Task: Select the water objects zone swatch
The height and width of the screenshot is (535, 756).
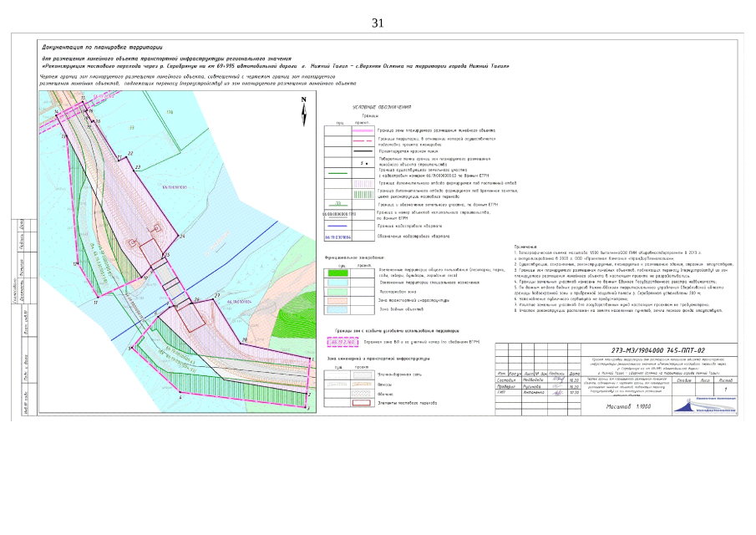Action: 337,309
